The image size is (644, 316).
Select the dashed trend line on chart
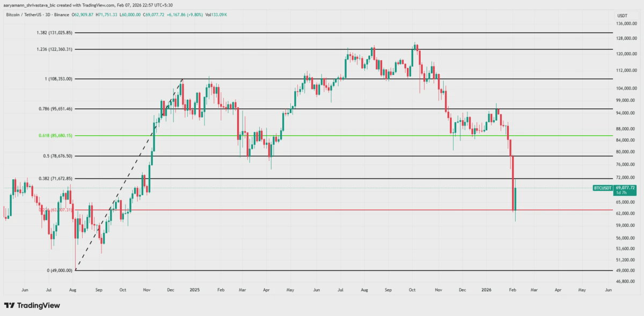pyautogui.click(x=129, y=174)
